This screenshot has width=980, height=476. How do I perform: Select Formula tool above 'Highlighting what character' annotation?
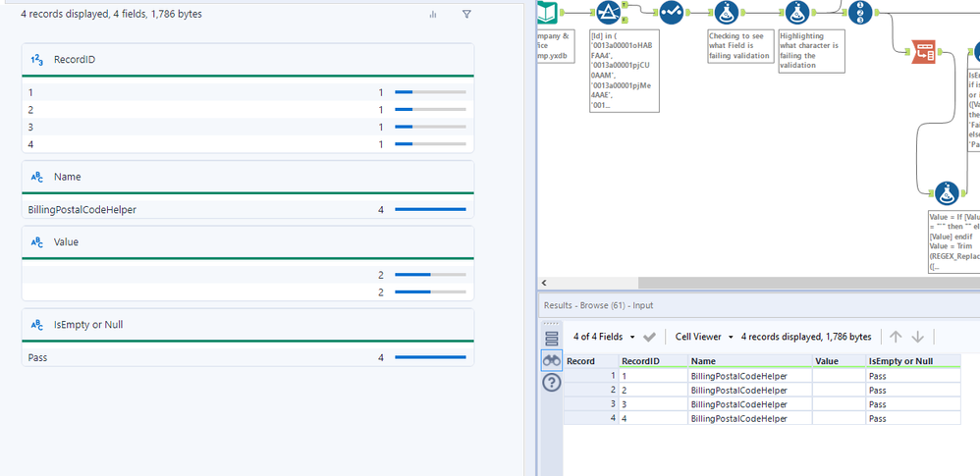pyautogui.click(x=797, y=12)
